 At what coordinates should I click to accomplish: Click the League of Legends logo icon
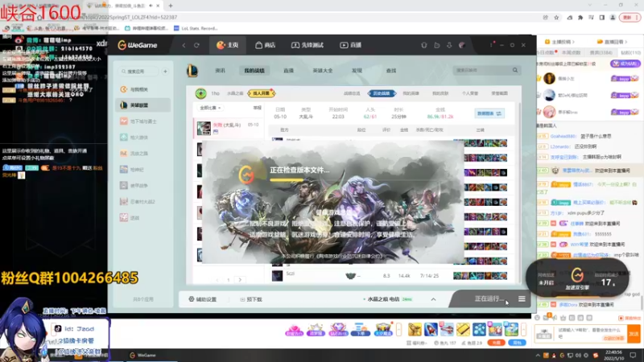[192, 71]
